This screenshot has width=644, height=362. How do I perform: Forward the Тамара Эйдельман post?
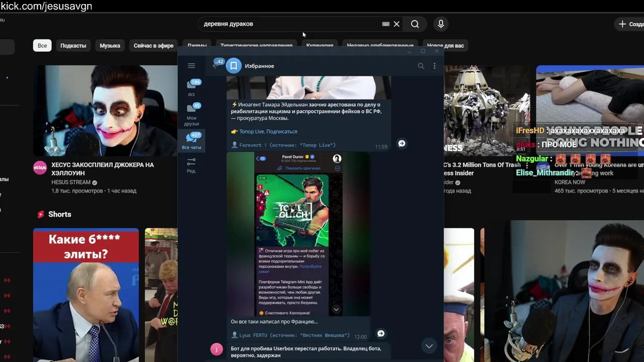pyautogui.click(x=401, y=143)
